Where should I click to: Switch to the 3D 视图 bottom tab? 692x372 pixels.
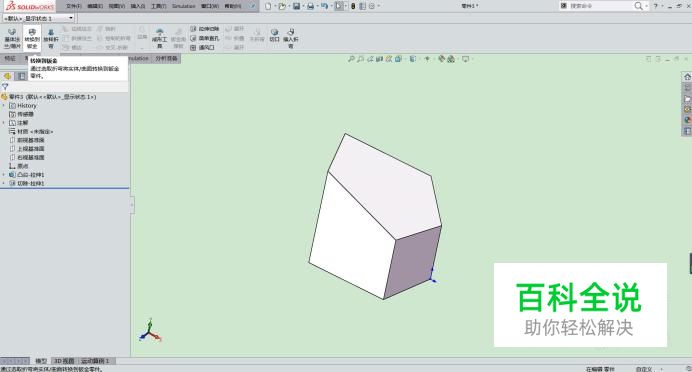[64, 361]
